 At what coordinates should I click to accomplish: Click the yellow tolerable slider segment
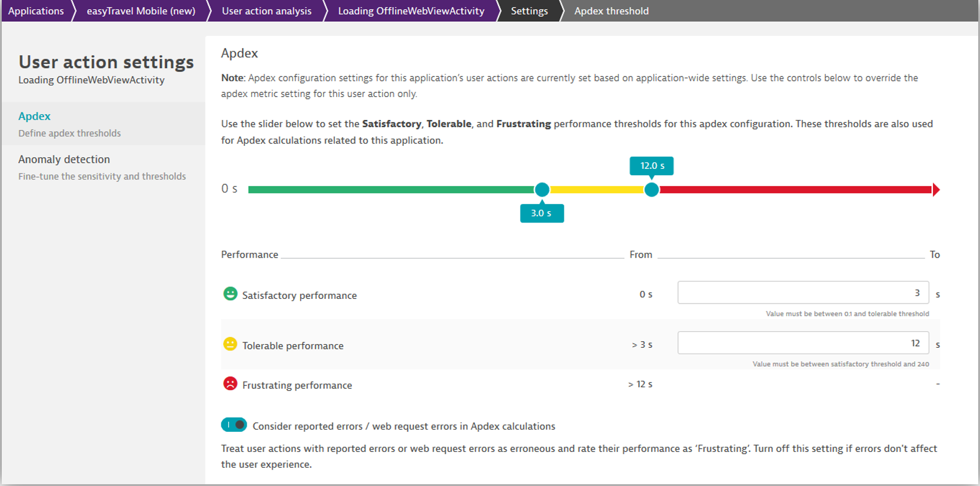pos(597,189)
